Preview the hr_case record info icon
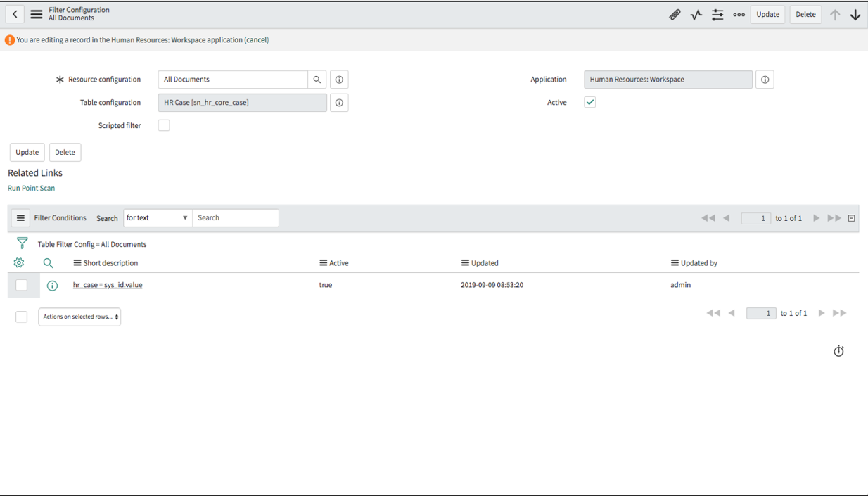 [x=52, y=286]
